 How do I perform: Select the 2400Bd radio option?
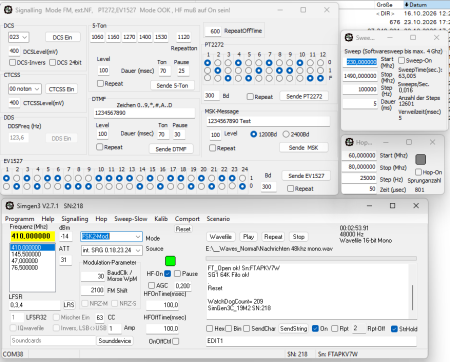click(286, 134)
